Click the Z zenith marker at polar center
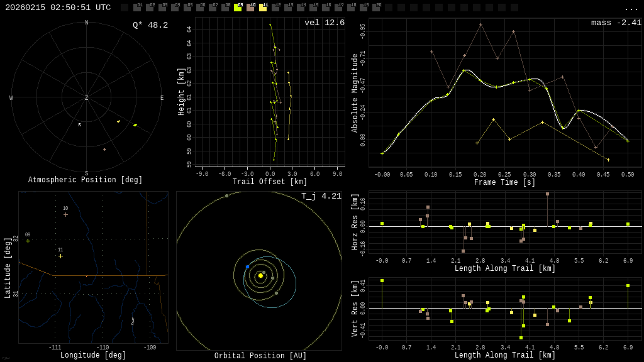The height and width of the screenshot is (362, 644). tap(87, 98)
